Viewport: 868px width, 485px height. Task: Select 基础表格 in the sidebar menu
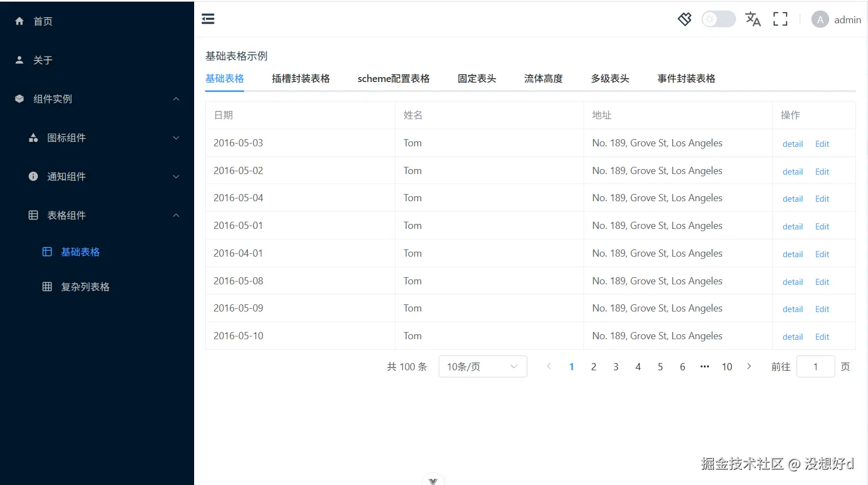[x=97, y=252]
